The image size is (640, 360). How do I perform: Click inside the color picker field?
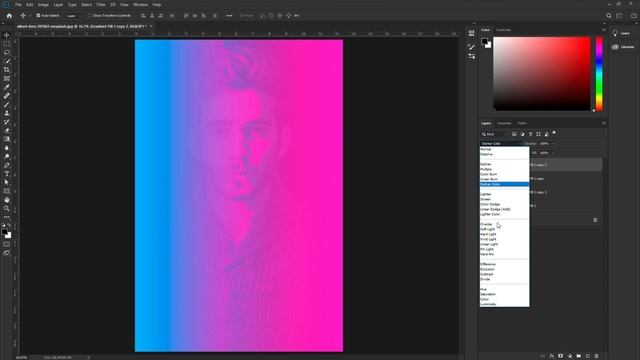[542, 73]
